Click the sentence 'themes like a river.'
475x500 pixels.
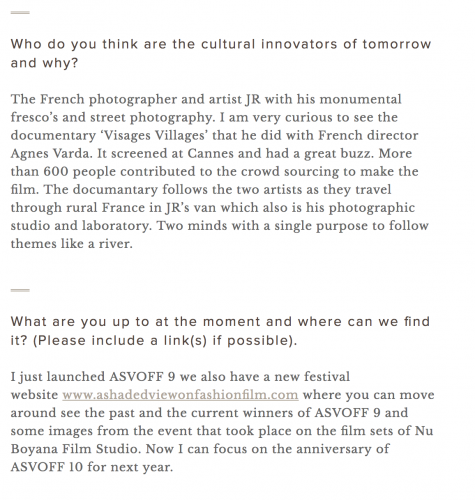tap(72, 243)
